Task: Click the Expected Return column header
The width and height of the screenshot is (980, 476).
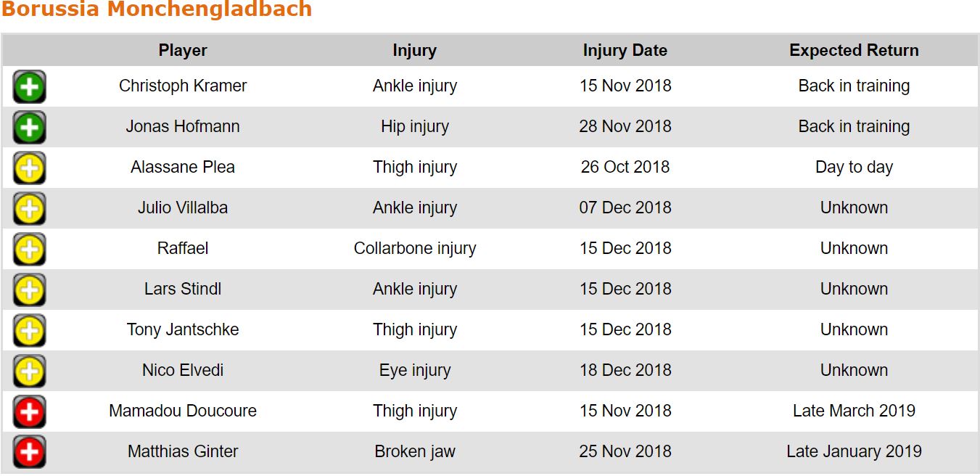Action: click(x=854, y=51)
